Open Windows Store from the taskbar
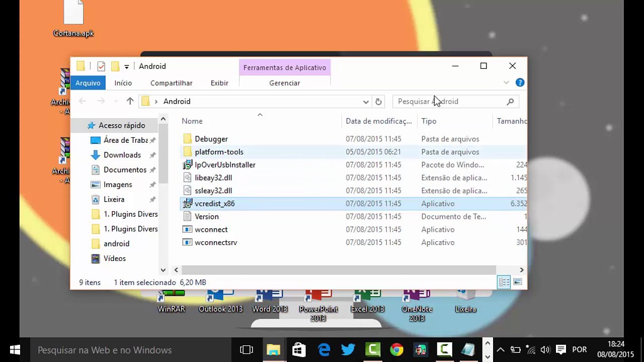 pos(299,350)
